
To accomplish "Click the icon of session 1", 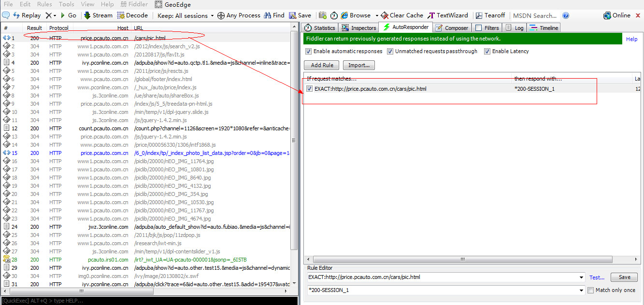I will [x=6, y=38].
